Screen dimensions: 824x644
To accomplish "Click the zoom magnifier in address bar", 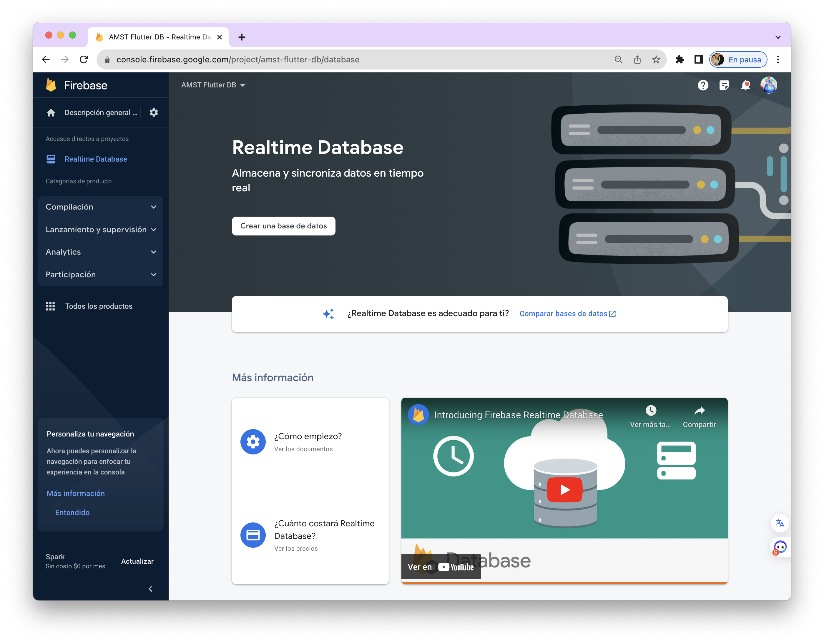I will click(x=618, y=60).
